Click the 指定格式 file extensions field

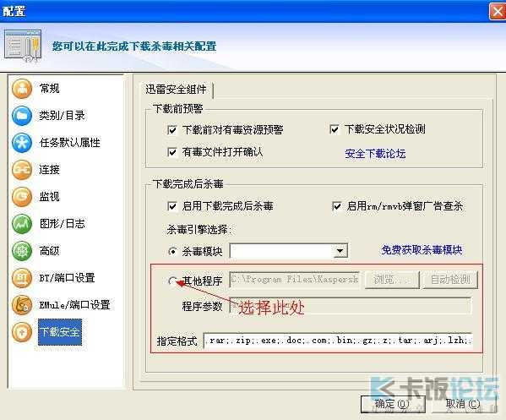338,341
